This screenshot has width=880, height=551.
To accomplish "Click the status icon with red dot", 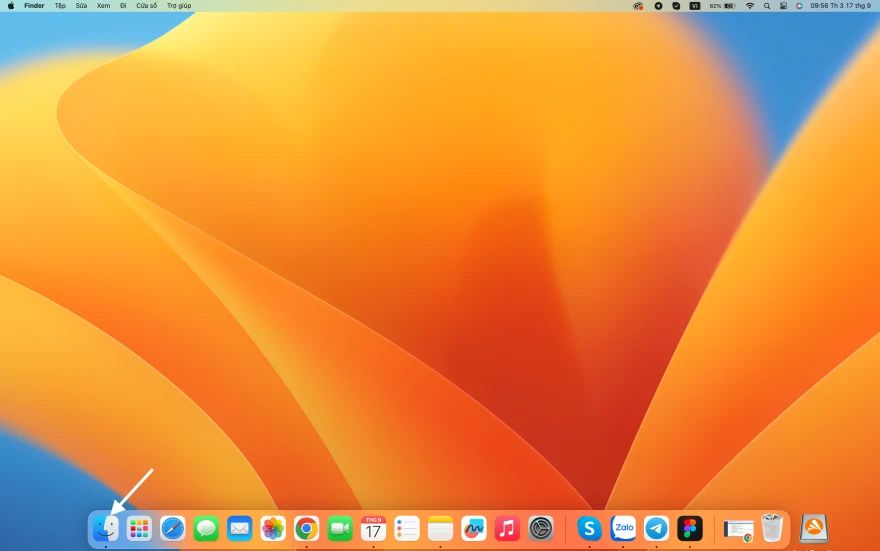I will [x=638, y=6].
